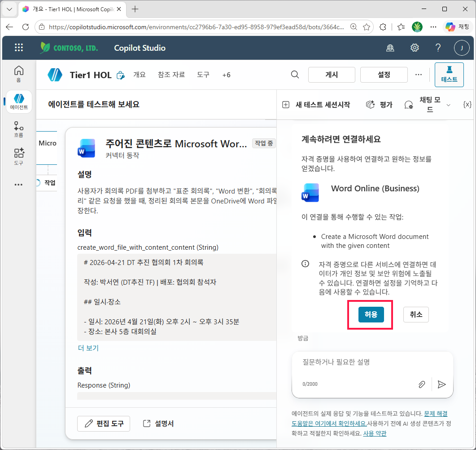The image size is (476, 450).
Task: Send the chat message arrow
Action: pyautogui.click(x=442, y=384)
